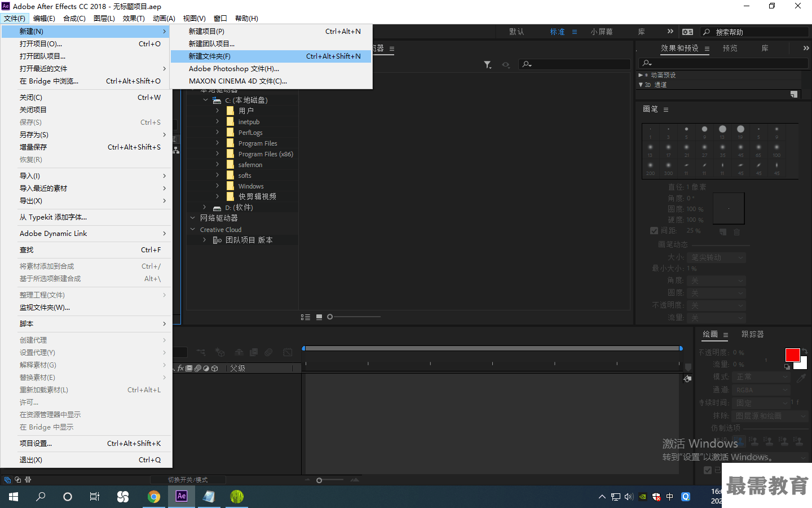Choose 新建文件夹(F) from the submenu
812x508 pixels.
click(271, 56)
